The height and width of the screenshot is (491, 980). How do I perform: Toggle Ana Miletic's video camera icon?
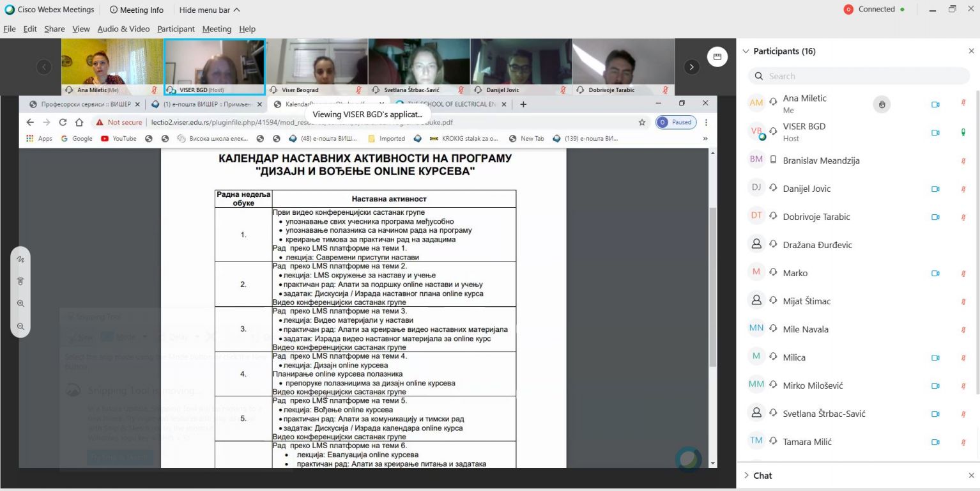point(935,104)
